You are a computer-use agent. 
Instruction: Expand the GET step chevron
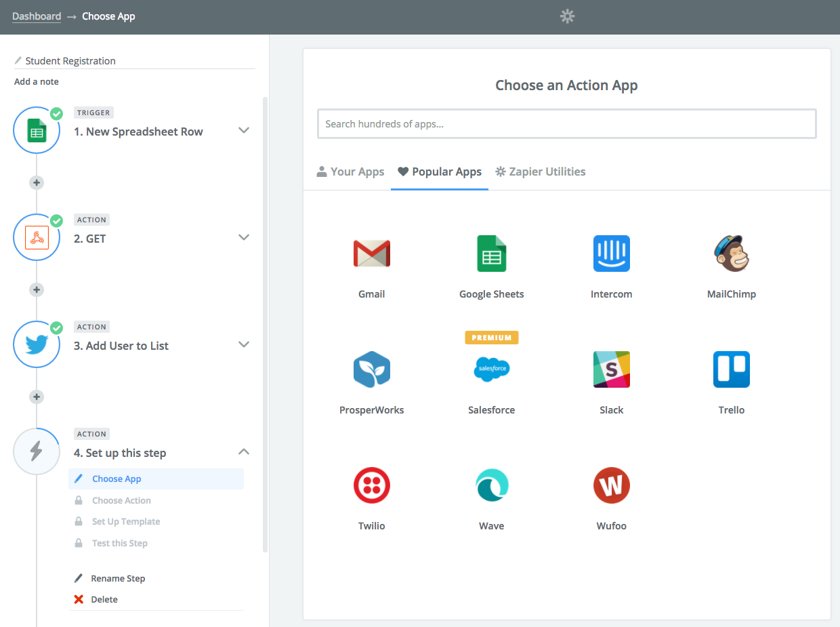(x=244, y=237)
